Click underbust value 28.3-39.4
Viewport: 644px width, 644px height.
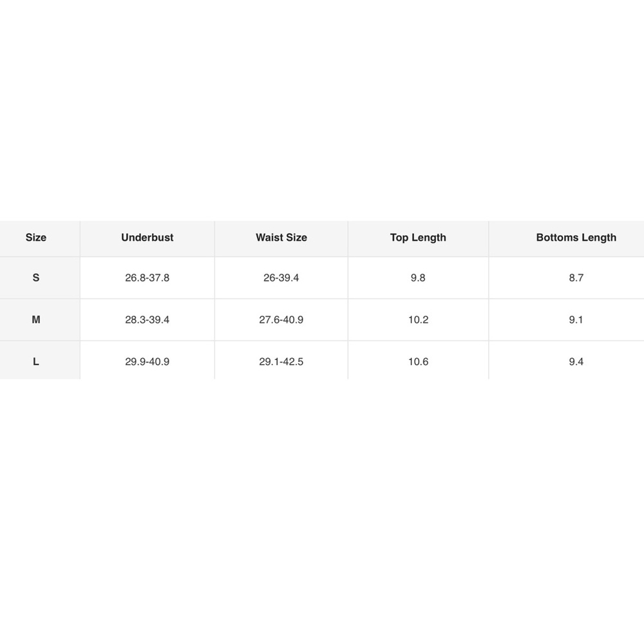(147, 319)
